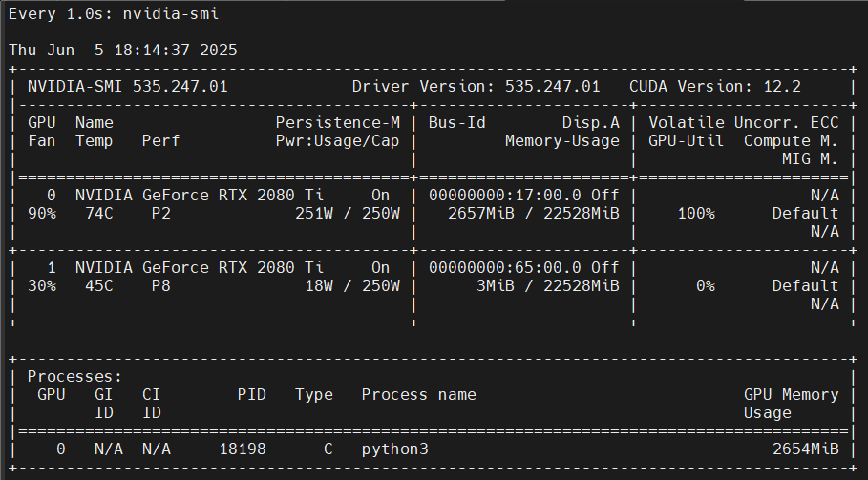Screen dimensions: 868x480
Task: Click the 'Persistence-M' column header
Action: (x=338, y=123)
